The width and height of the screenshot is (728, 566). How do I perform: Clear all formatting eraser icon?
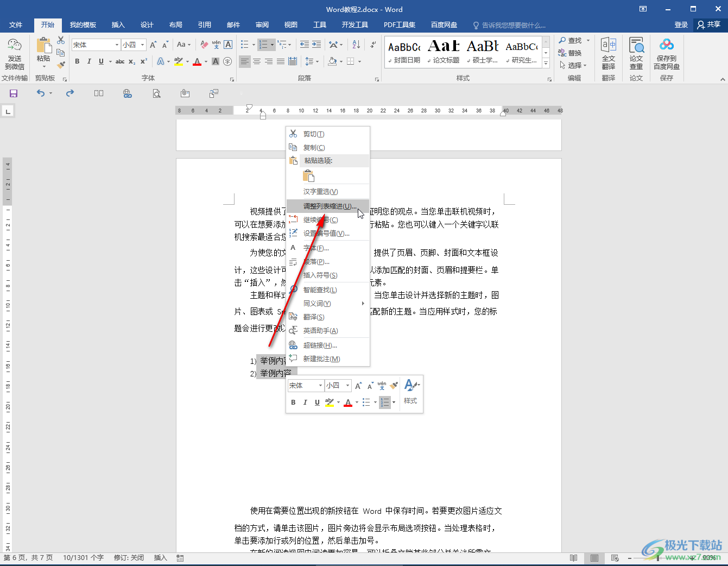click(x=204, y=45)
